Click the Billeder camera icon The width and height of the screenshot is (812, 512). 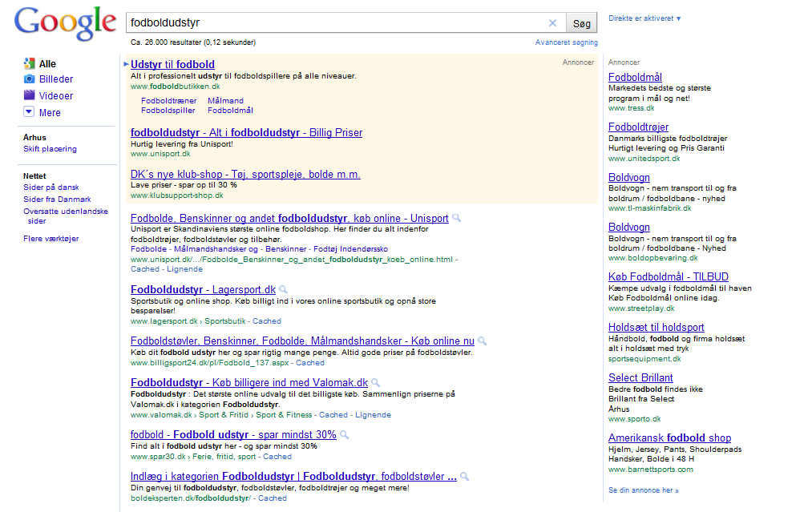[x=29, y=79]
